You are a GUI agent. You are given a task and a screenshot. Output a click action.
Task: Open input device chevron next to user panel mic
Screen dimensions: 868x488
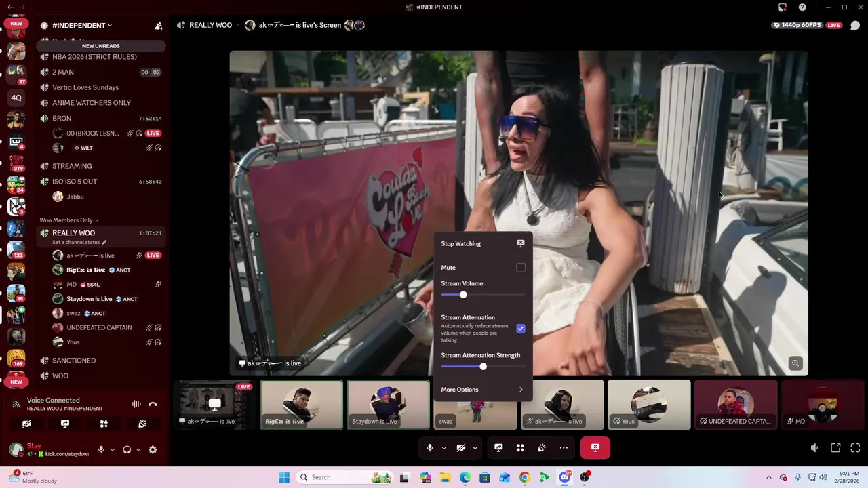coord(113,449)
